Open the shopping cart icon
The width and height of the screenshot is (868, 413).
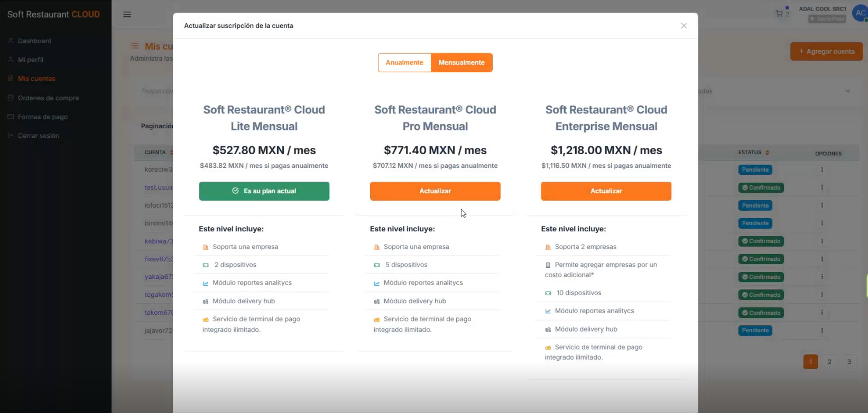pos(779,14)
